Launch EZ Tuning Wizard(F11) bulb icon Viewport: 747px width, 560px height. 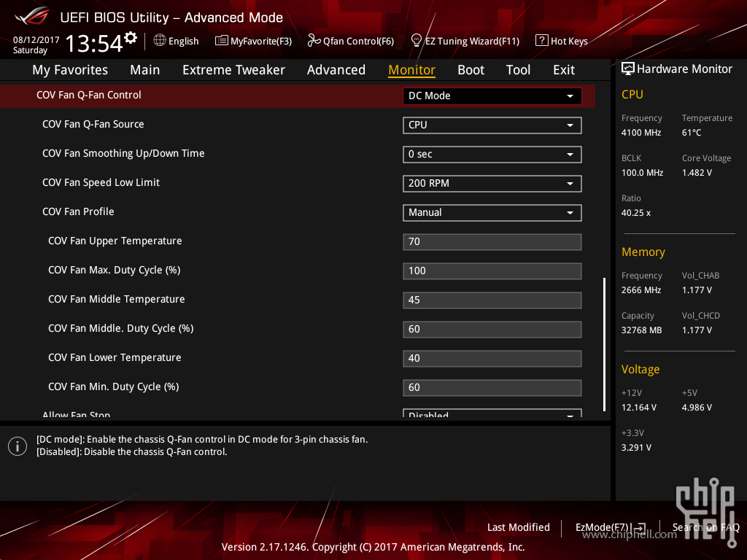coord(416,41)
